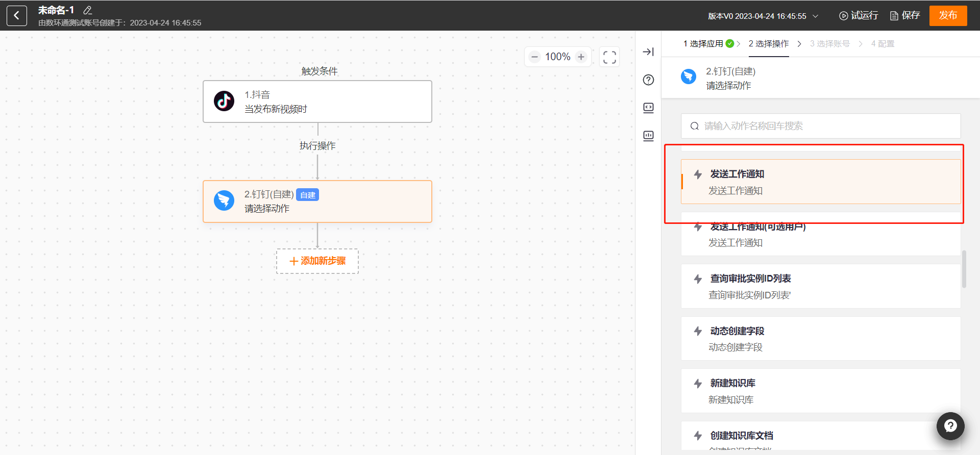The width and height of the screenshot is (980, 455).
Task: Zoom out with the minus icon
Action: click(x=534, y=57)
